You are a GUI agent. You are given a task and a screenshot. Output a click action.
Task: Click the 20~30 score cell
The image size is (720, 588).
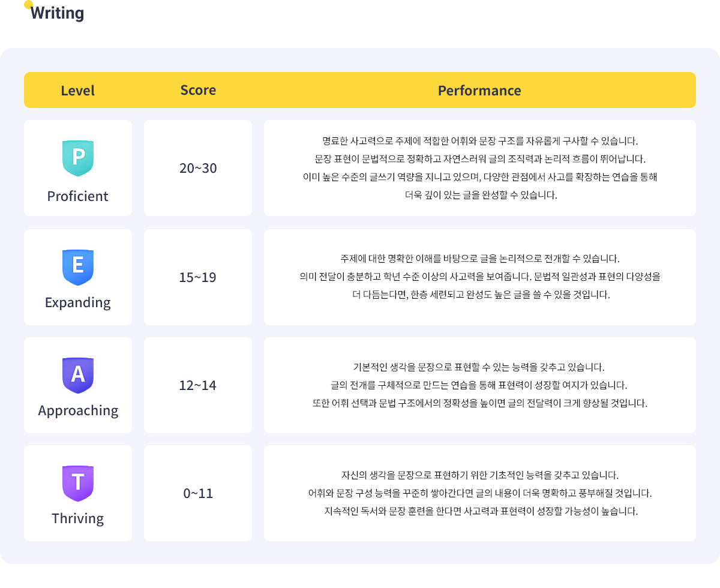click(x=198, y=168)
